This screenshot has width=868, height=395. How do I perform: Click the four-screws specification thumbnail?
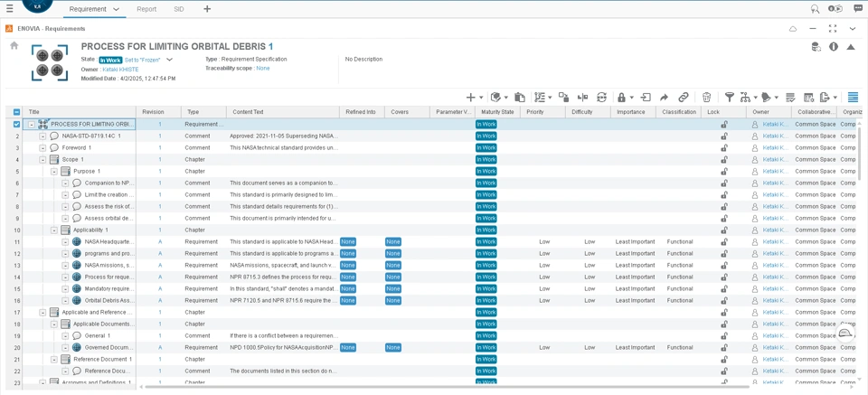(x=49, y=63)
